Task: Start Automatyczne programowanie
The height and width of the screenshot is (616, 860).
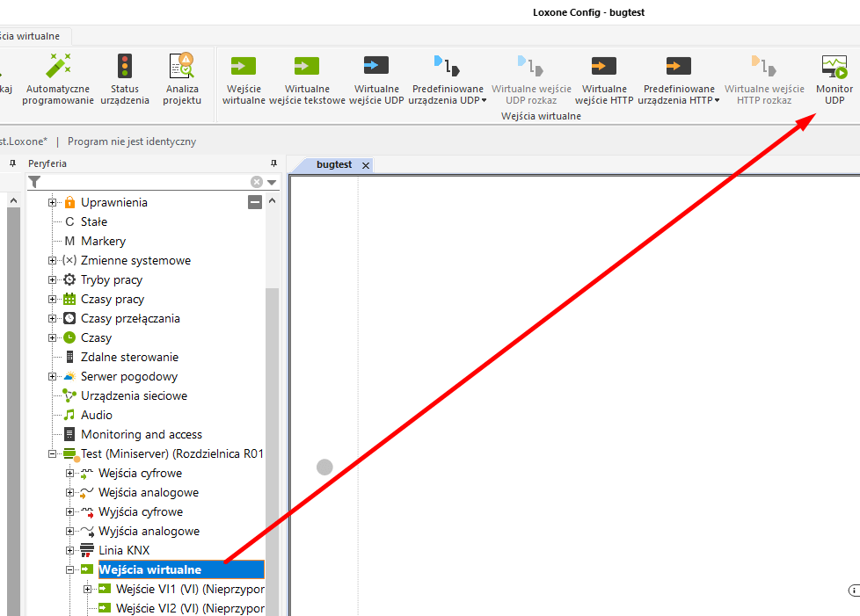Action: pos(58,67)
